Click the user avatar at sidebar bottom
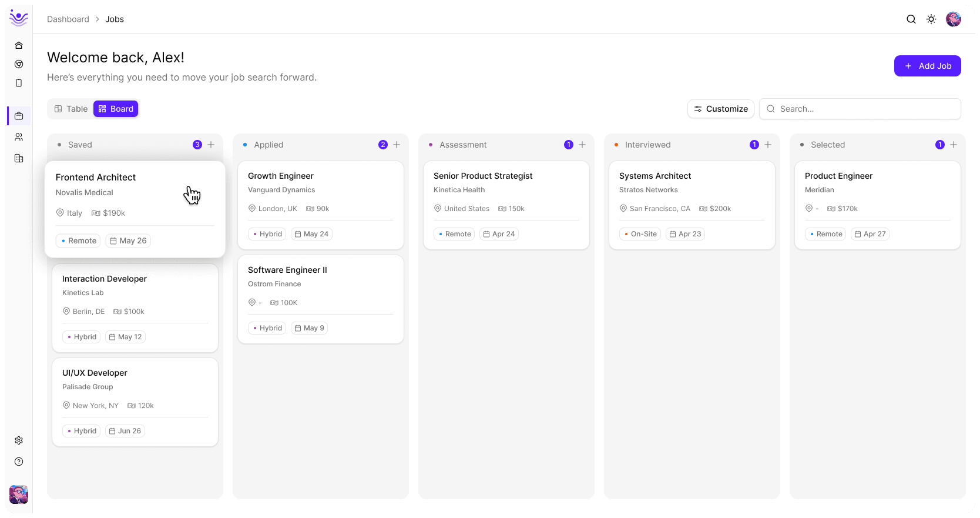980x518 pixels. (x=19, y=494)
